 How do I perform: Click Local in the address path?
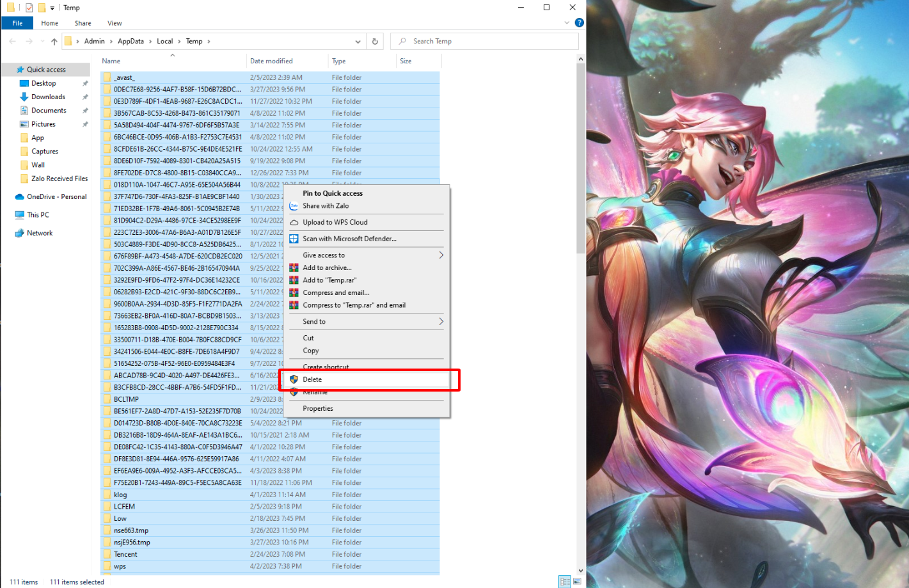pos(165,41)
